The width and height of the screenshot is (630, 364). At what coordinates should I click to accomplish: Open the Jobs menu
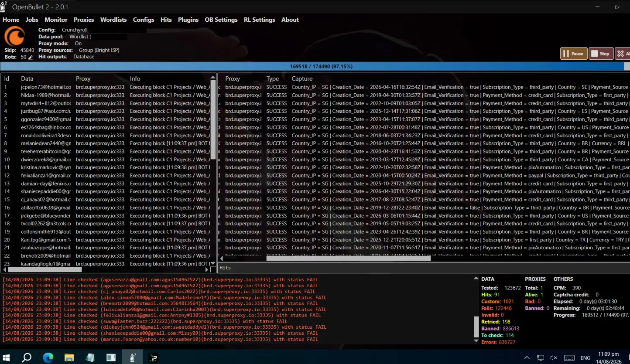point(32,20)
